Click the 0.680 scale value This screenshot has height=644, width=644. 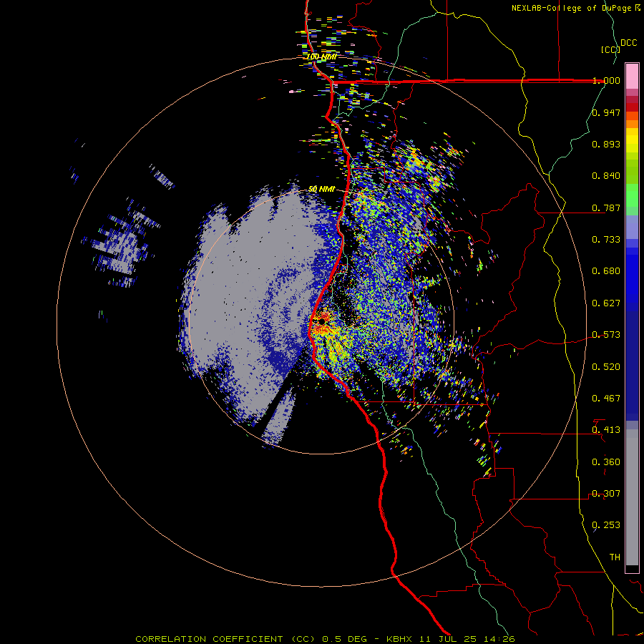tap(606, 271)
